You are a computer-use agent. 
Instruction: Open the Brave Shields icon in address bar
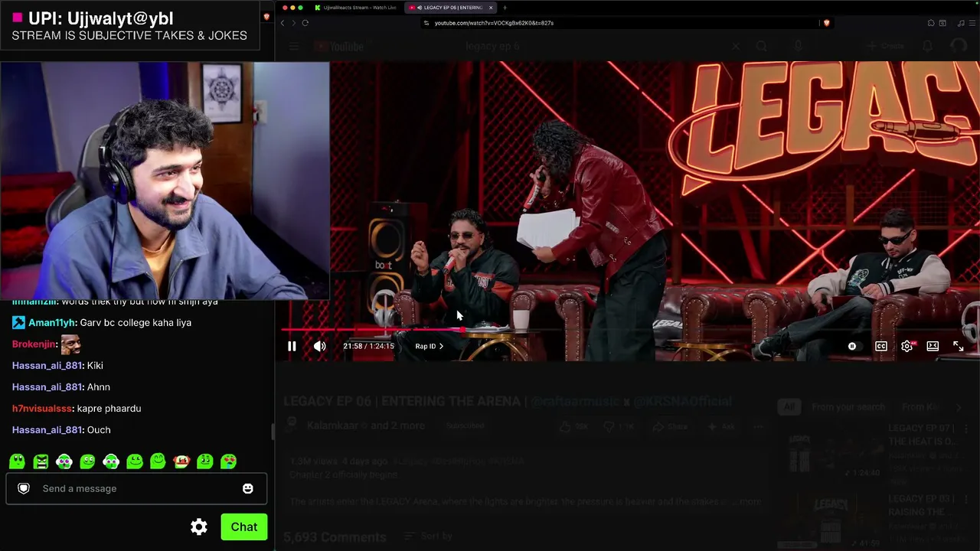point(826,23)
